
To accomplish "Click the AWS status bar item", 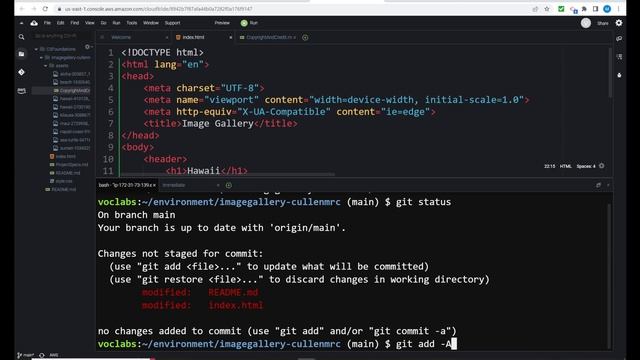I will (54, 355).
